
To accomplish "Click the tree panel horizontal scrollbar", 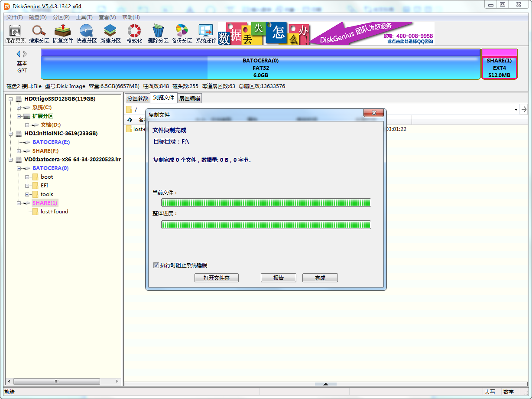I will coord(56,381).
